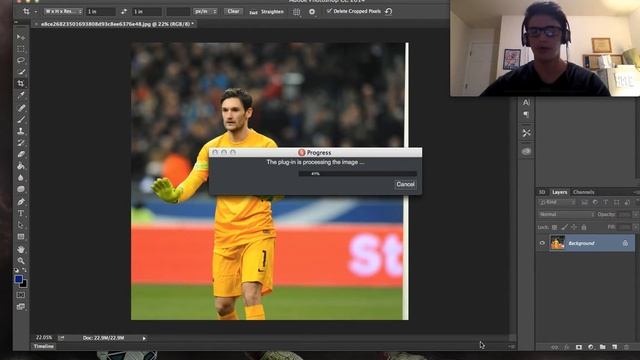This screenshot has width=640, height=360.
Task: Select the Rectangular Marquee tool
Action: 21,49
